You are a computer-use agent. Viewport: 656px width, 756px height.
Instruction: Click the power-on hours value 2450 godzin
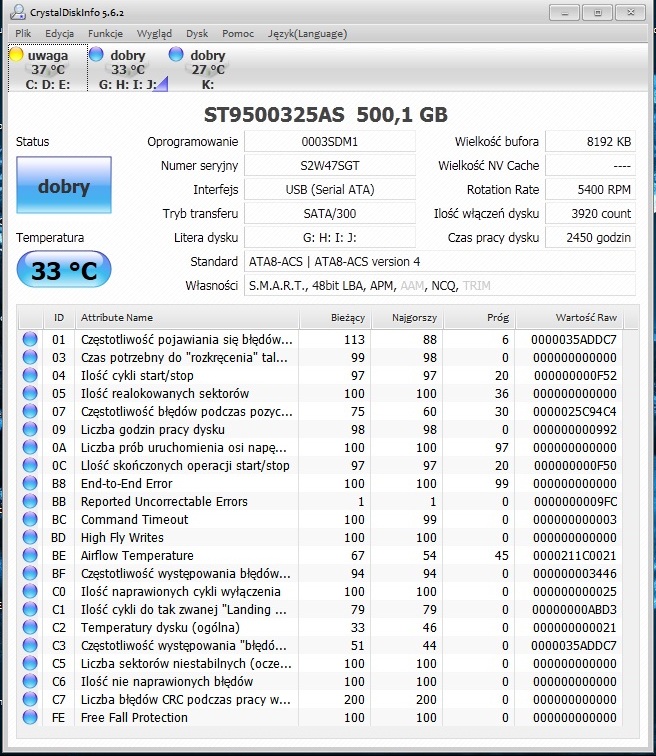coord(590,238)
